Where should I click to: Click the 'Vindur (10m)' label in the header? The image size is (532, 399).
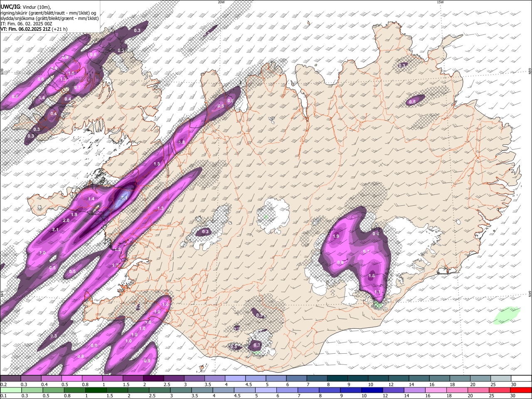pos(36,7)
